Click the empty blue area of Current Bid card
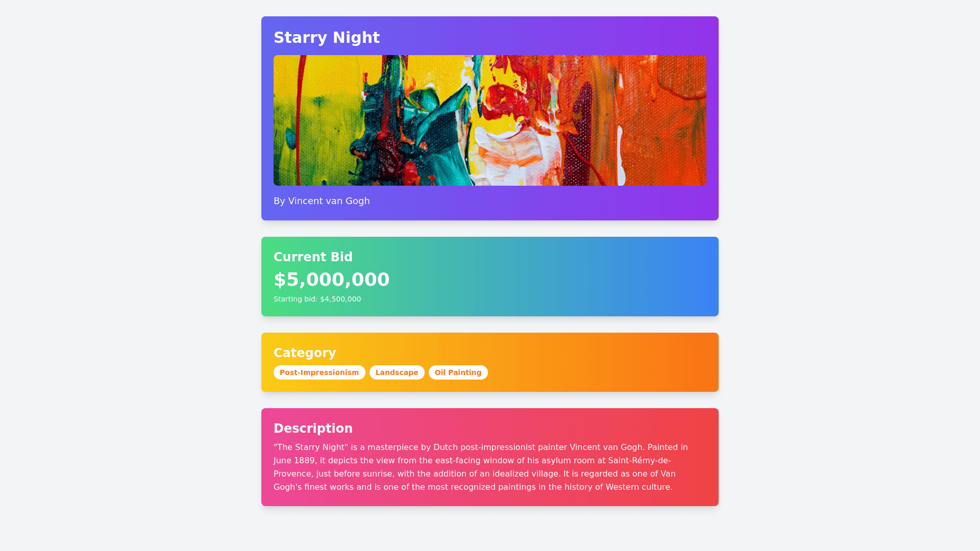Image resolution: width=980 pixels, height=551 pixels. [587, 277]
